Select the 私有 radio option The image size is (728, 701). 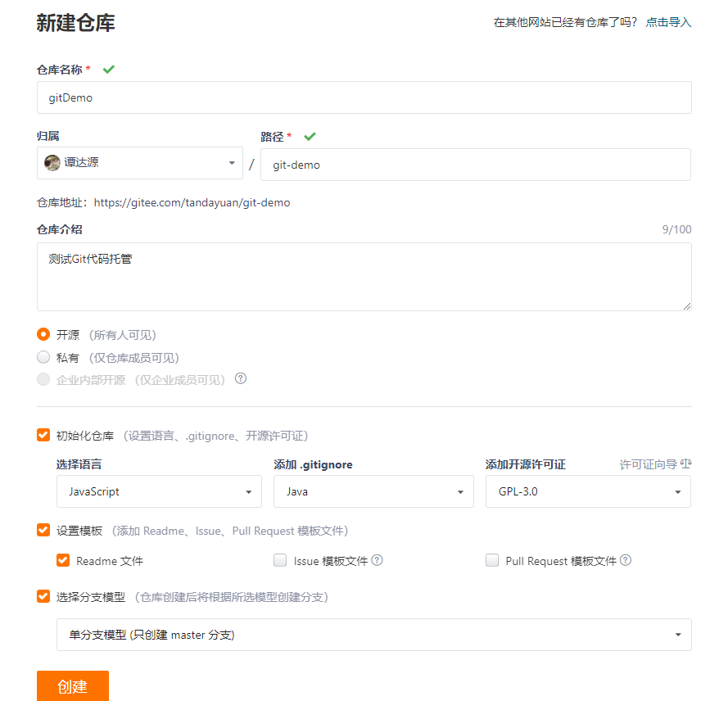(x=43, y=357)
